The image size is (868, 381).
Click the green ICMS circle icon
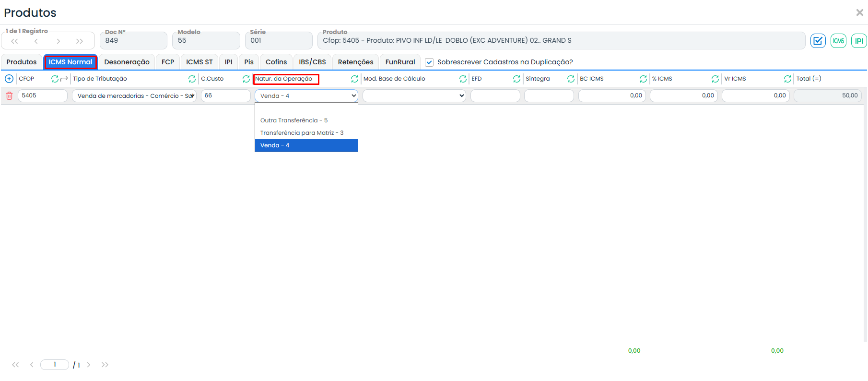pos(838,41)
